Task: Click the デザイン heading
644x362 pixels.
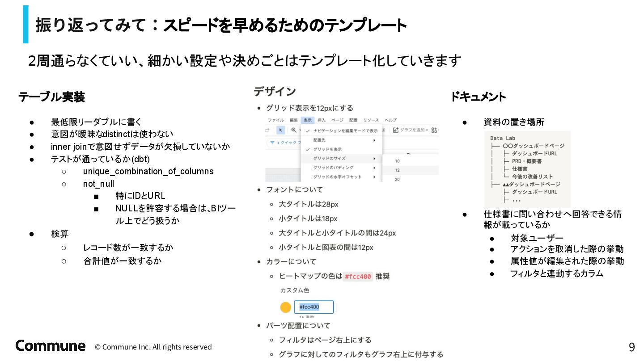Action: click(x=275, y=92)
